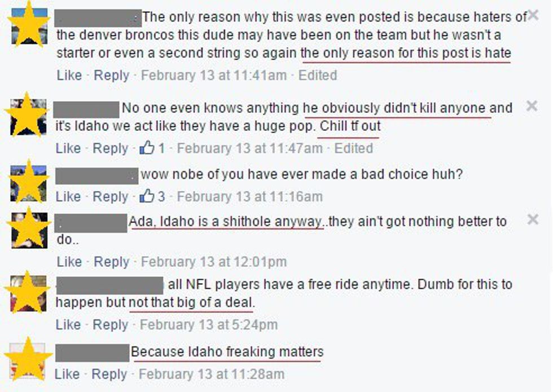Reply to the 'Chill tf out' comment
Screen dimensions: 553x392
click(x=110, y=148)
